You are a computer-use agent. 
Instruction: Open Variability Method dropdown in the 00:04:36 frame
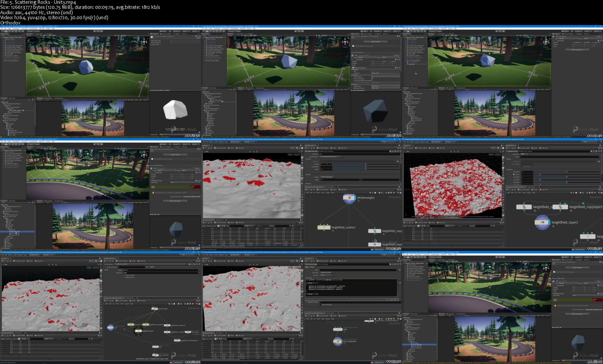pyautogui.click(x=327, y=177)
